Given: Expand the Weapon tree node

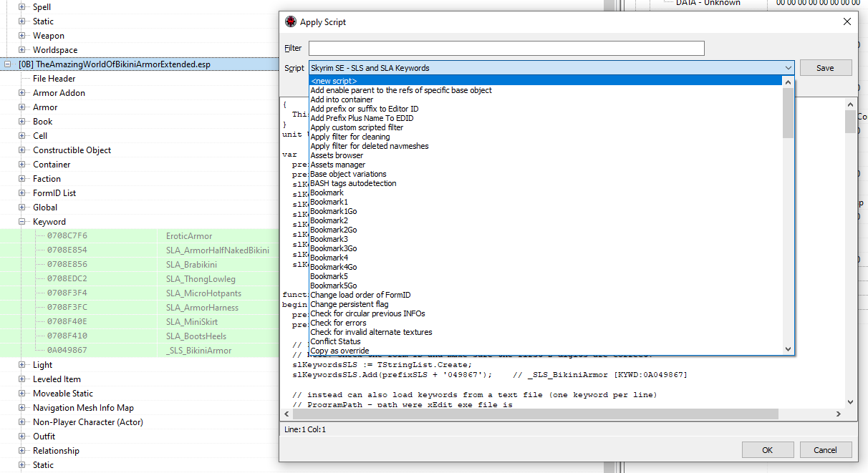Looking at the screenshot, I should click(x=21, y=36).
